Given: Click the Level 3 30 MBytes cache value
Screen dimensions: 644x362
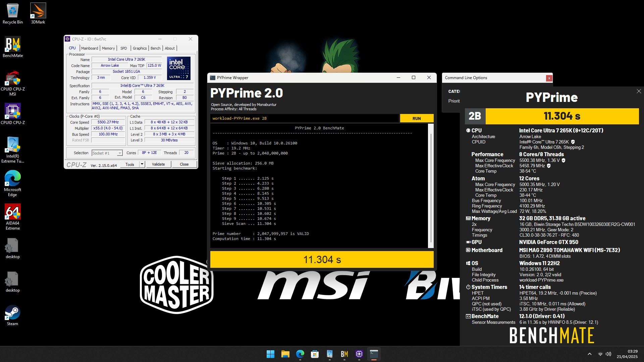Looking at the screenshot, I should point(169,140).
